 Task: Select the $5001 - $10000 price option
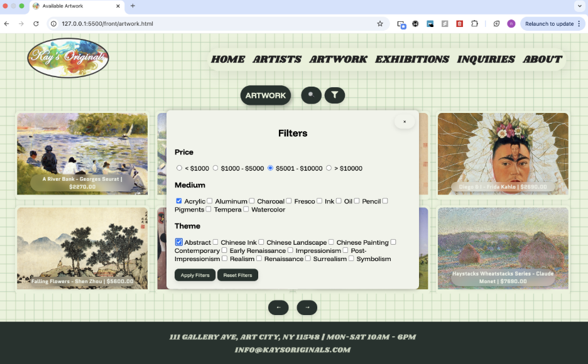click(270, 168)
